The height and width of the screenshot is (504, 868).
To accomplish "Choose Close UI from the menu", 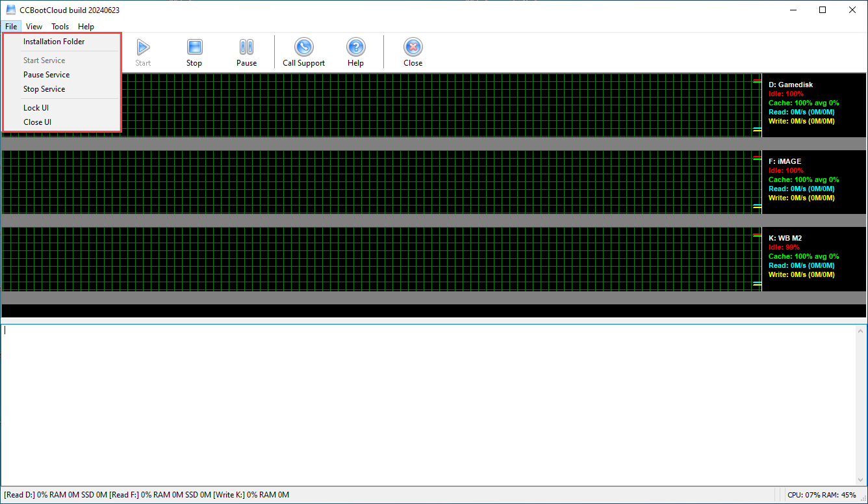I will [37, 122].
